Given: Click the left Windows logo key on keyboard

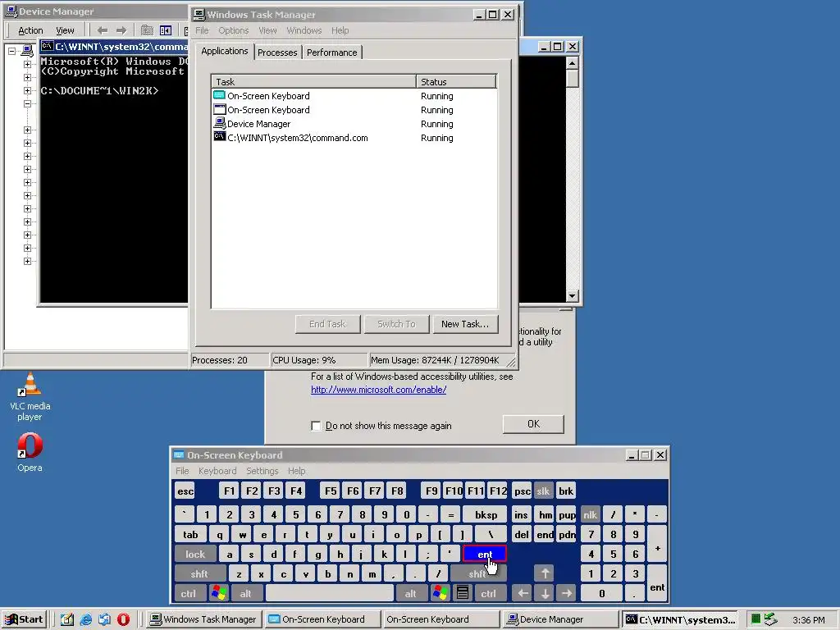Looking at the screenshot, I should [x=219, y=593].
